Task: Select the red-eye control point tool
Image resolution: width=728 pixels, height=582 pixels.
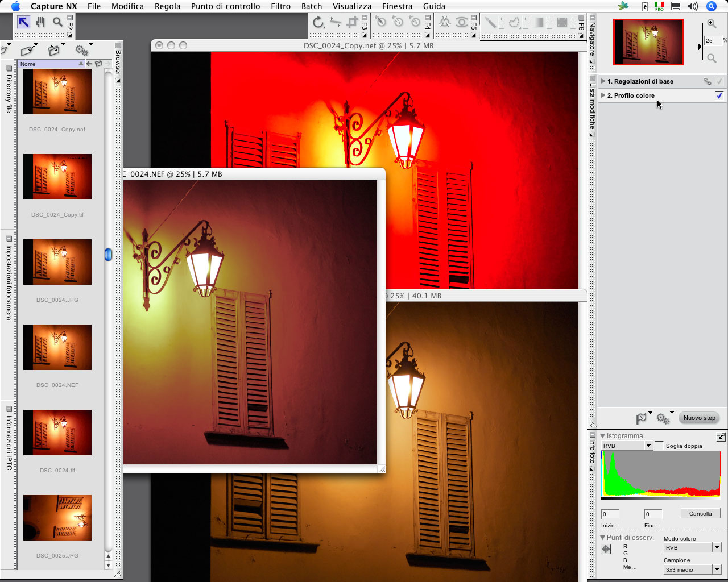Action: click(462, 22)
